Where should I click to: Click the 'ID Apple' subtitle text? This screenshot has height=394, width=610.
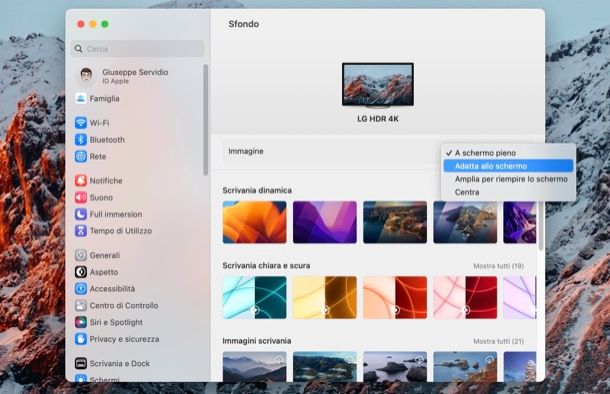116,81
